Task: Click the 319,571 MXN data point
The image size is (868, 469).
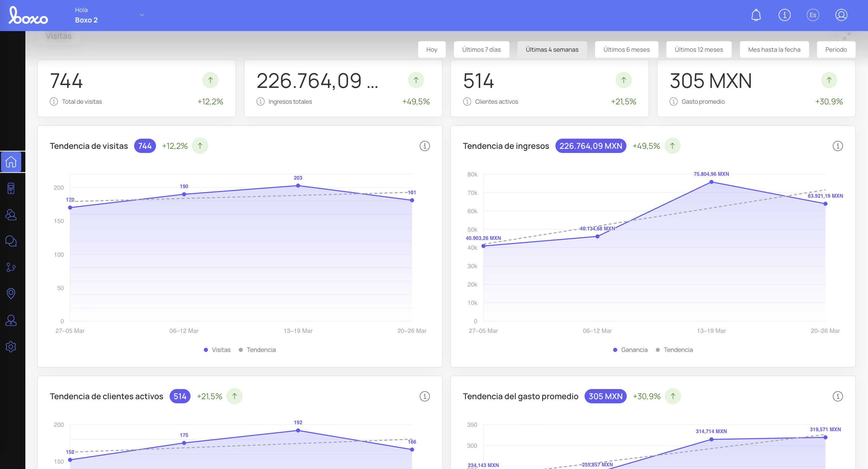Action: [x=825, y=437]
